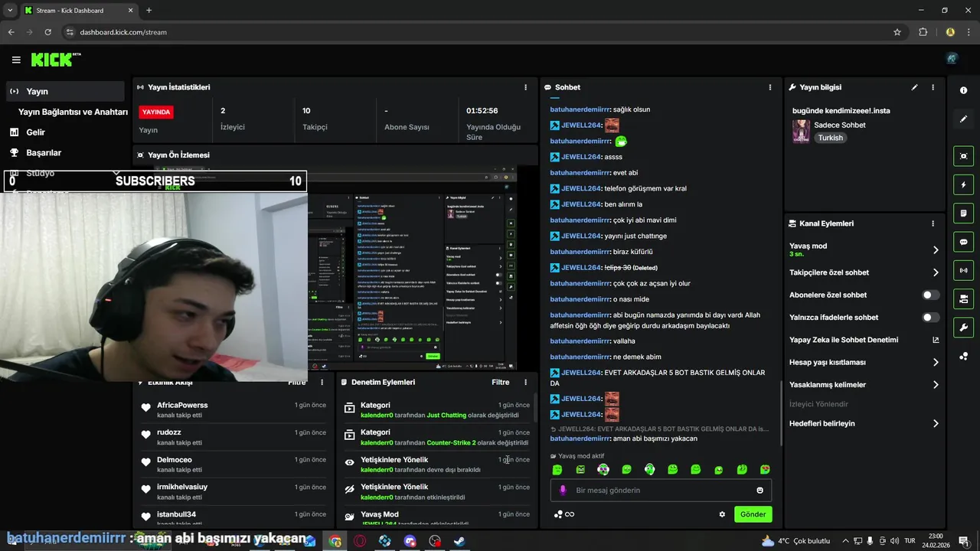This screenshot has width=980, height=551.
Task: Click username in 'sağlık olsun' chat message
Action: tap(579, 109)
